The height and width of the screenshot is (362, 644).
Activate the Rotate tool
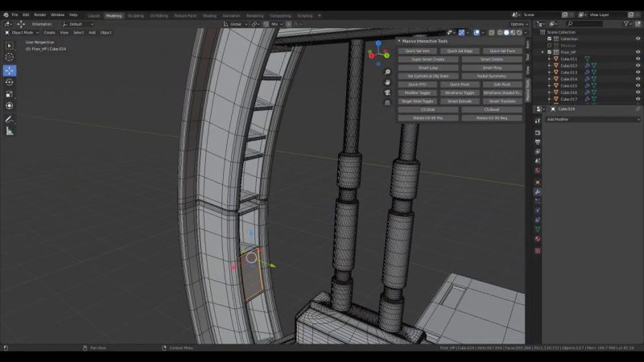click(x=10, y=82)
